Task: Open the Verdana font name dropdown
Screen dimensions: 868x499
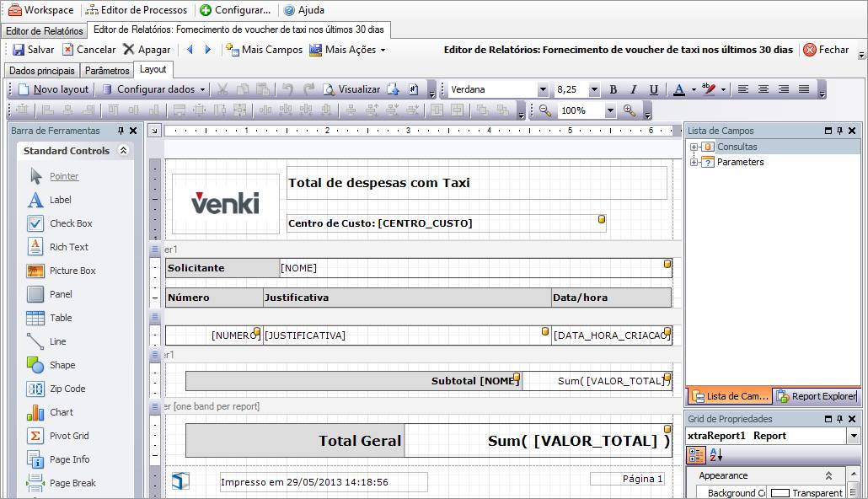Action: pos(543,89)
